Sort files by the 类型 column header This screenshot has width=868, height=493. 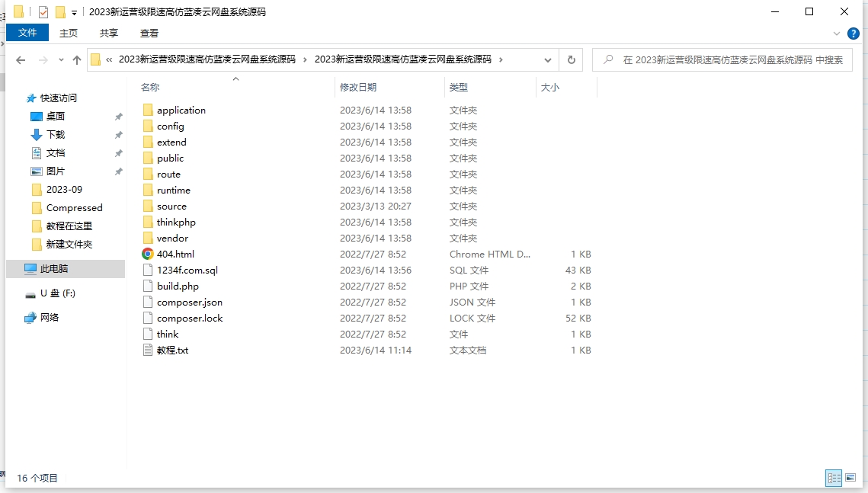click(x=458, y=88)
